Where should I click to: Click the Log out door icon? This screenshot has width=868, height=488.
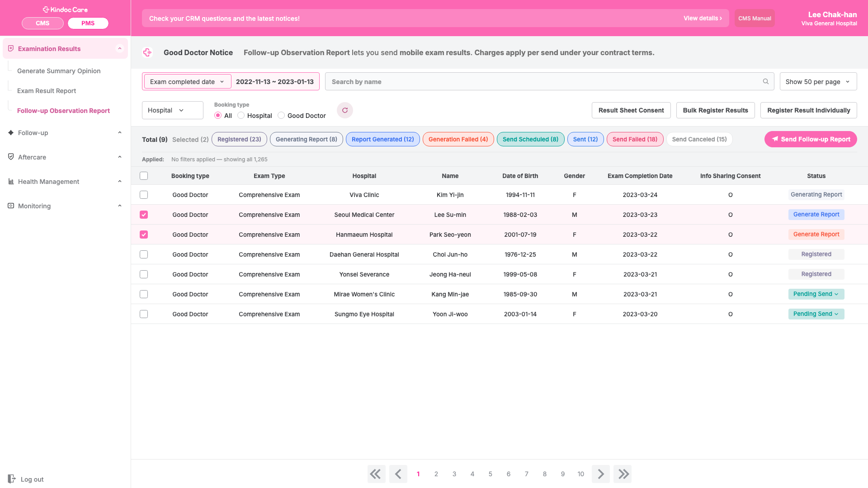coord(12,479)
